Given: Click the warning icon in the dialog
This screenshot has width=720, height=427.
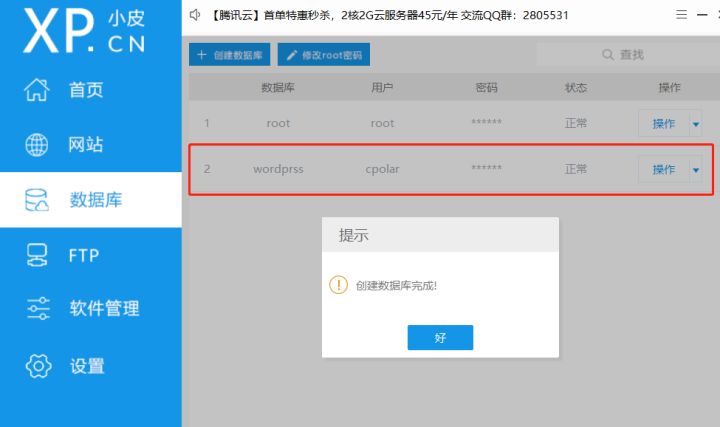Looking at the screenshot, I should (x=338, y=285).
